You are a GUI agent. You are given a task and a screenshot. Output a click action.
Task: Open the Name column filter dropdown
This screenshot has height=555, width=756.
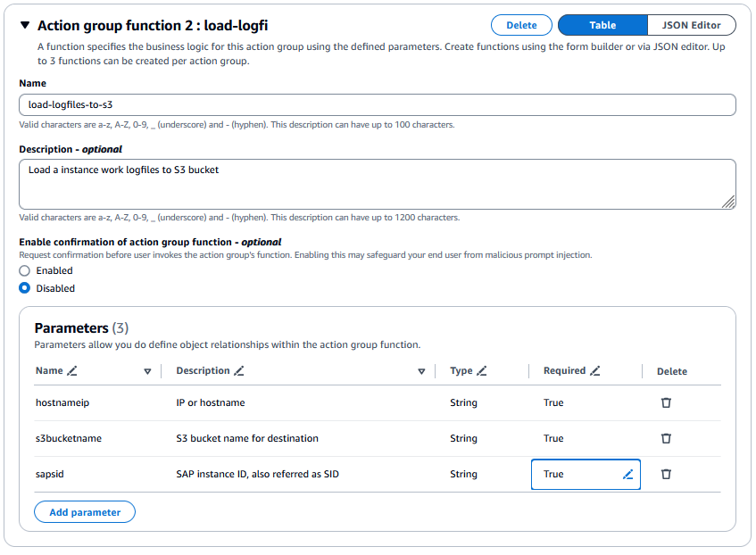pyautogui.click(x=146, y=370)
